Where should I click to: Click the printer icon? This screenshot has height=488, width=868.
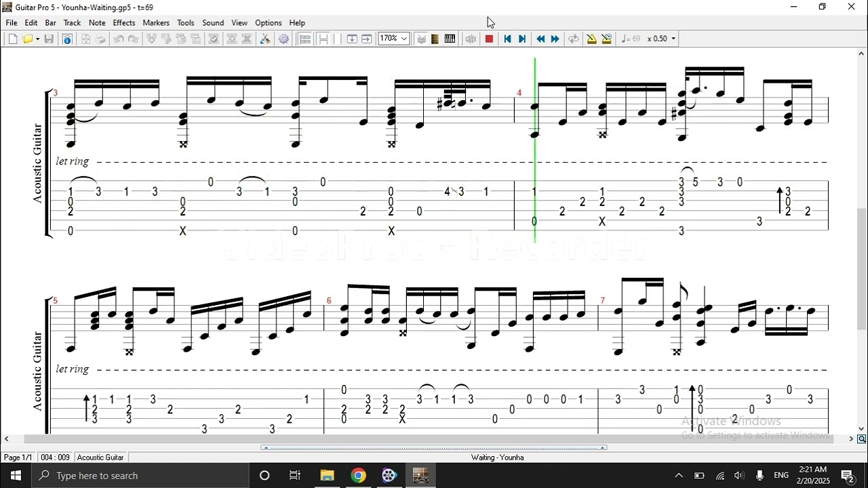pyautogui.click(x=100, y=39)
